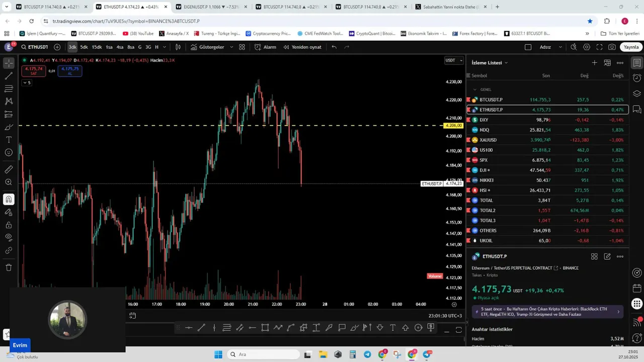Expand indicators favorites dropdown arrow

231,47
